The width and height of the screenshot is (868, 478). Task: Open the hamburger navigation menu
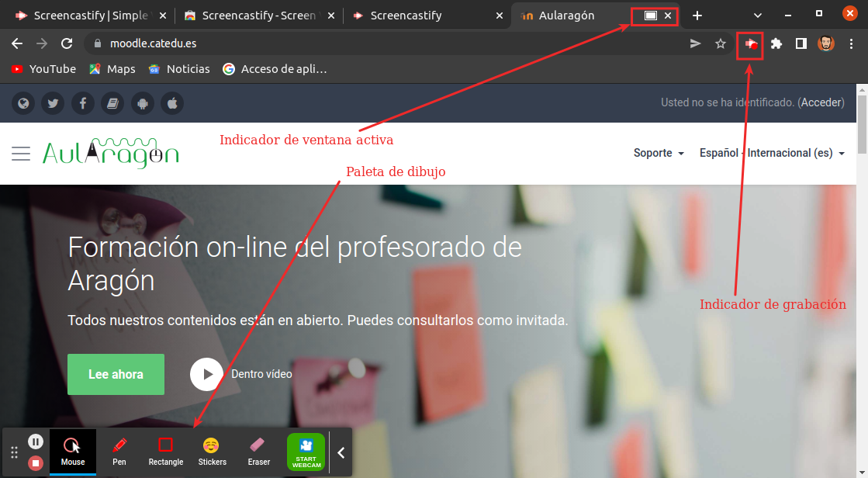point(21,154)
